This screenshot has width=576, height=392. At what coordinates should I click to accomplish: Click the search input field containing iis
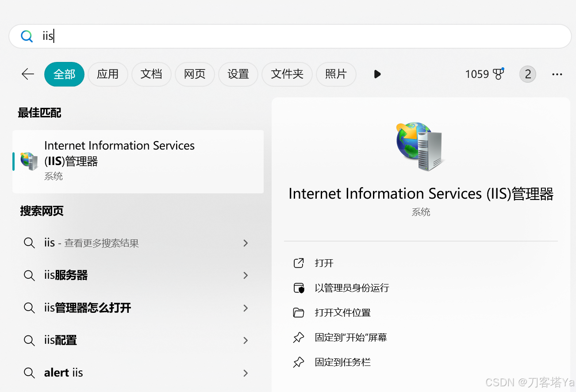[290, 36]
